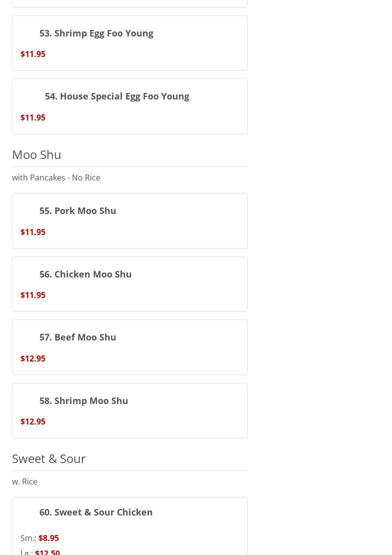Open 56. Chicken Moo Shu item
392x555 pixels.
85,274
